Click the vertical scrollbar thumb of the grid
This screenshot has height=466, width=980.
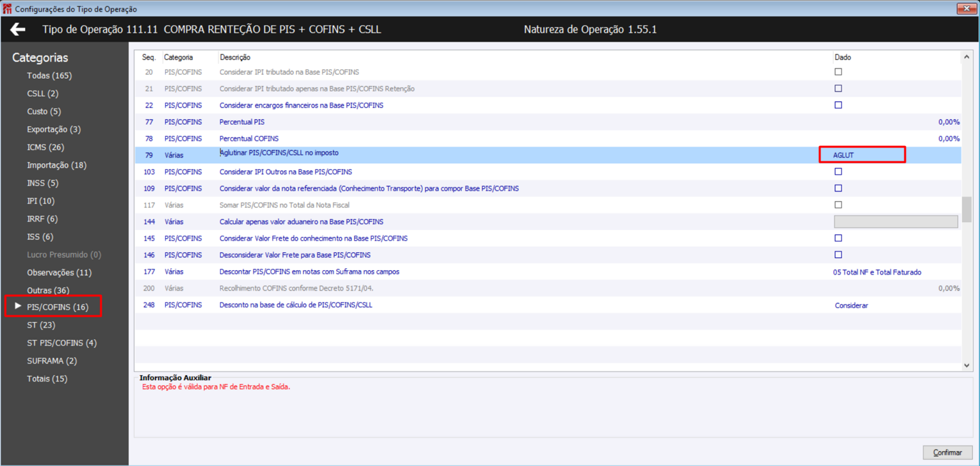coord(967,209)
